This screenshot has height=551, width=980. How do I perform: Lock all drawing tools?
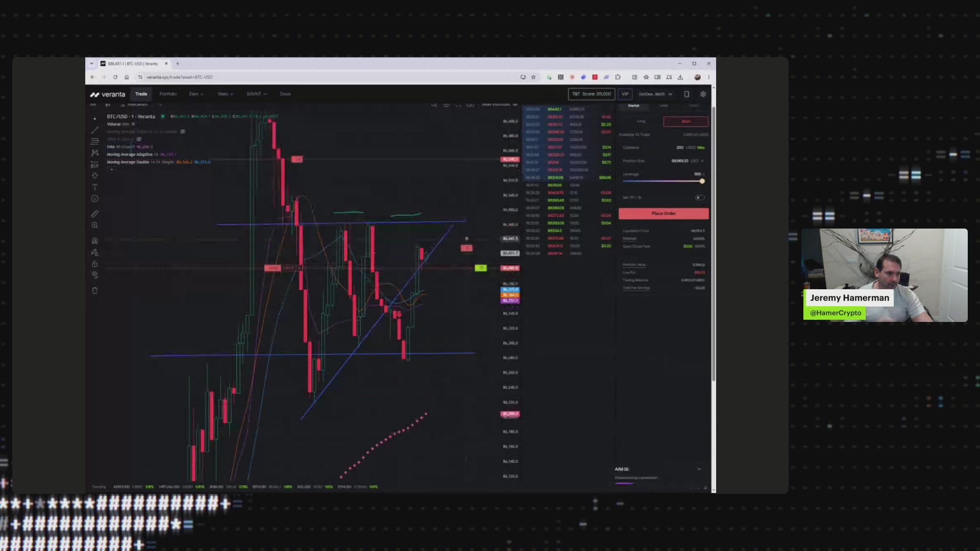(x=94, y=264)
